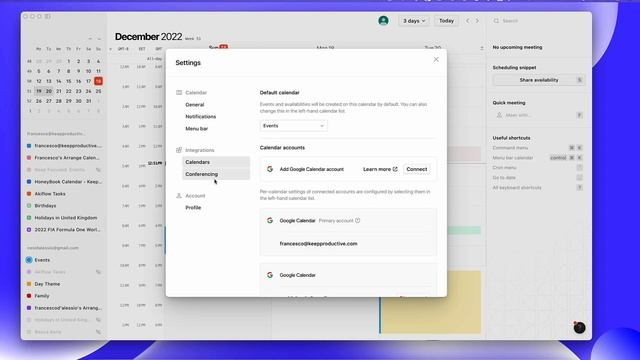Click the Meet with input field
The image size is (640, 360).
pos(539,116)
